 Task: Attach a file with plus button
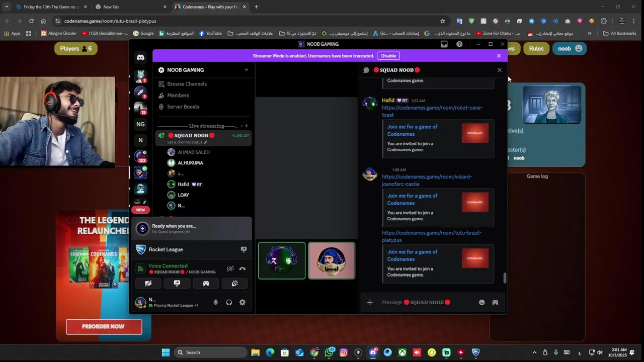point(370,302)
